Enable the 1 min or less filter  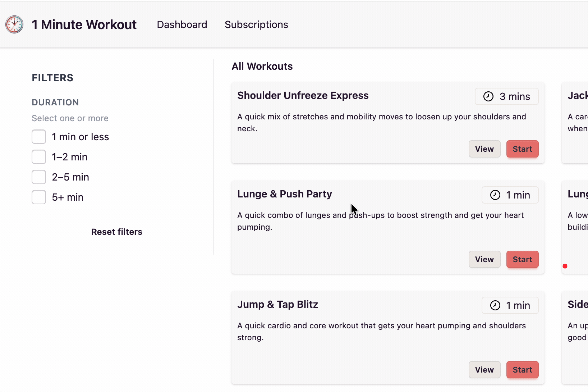tap(39, 137)
